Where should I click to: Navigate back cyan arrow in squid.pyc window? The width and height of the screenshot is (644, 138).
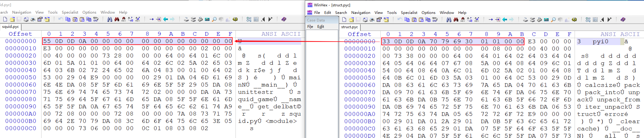pyautogui.click(x=165, y=19)
